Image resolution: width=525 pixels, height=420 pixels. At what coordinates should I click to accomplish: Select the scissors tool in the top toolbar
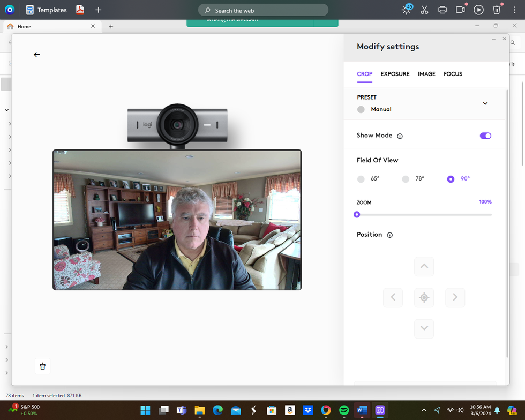424,9
